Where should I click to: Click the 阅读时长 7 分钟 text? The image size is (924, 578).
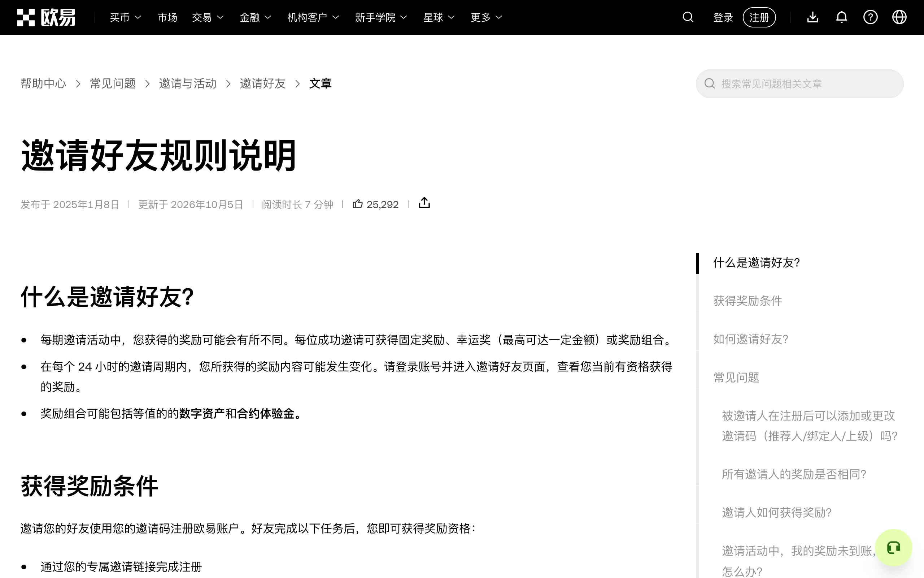point(297,204)
